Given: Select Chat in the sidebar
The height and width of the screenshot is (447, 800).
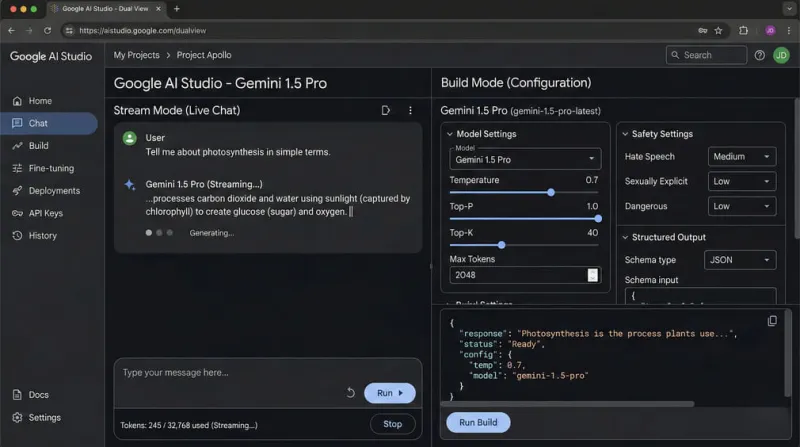Looking at the screenshot, I should (x=49, y=123).
